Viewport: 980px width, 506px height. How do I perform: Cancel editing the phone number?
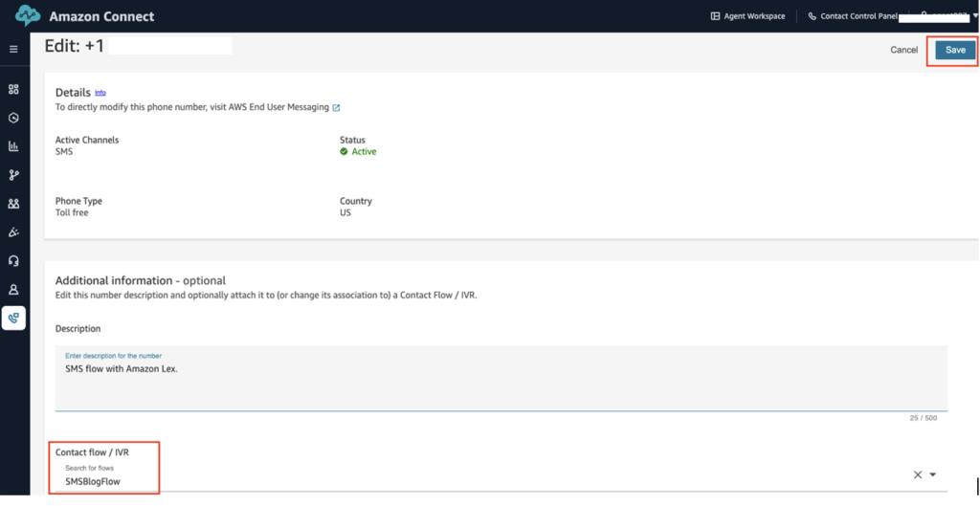pyautogui.click(x=903, y=50)
